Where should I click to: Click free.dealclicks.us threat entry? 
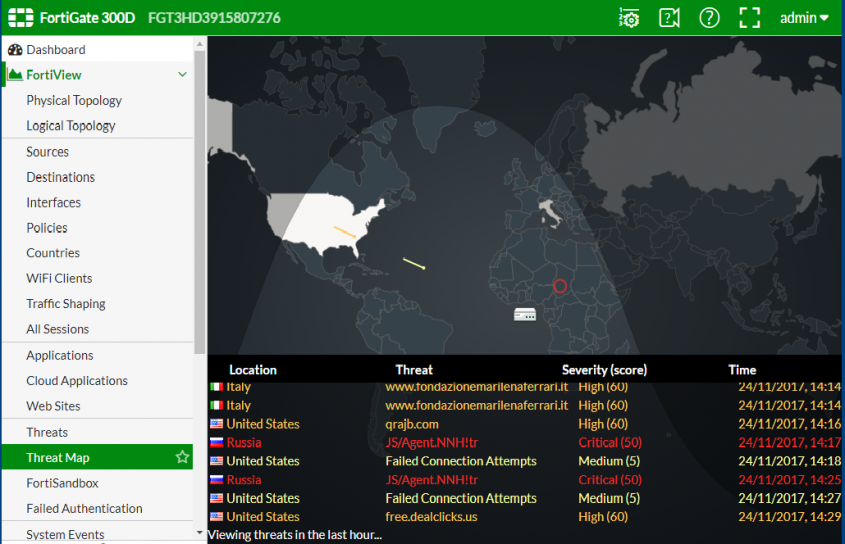[431, 517]
